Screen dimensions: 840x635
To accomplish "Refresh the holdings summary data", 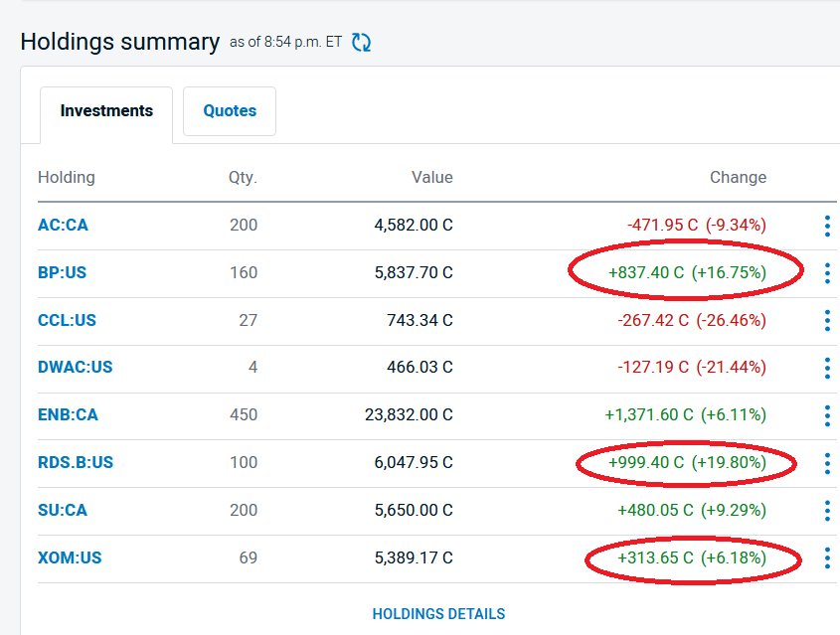I will pos(361,43).
